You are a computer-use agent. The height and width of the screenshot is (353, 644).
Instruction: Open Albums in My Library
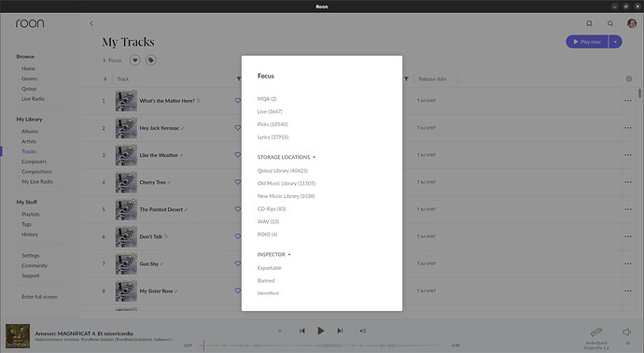(x=30, y=132)
